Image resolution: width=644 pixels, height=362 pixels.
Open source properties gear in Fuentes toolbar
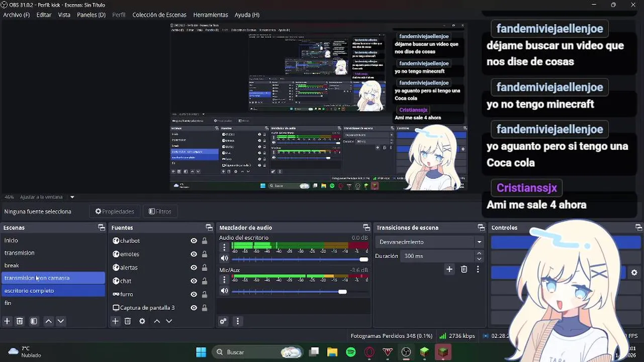click(142, 321)
